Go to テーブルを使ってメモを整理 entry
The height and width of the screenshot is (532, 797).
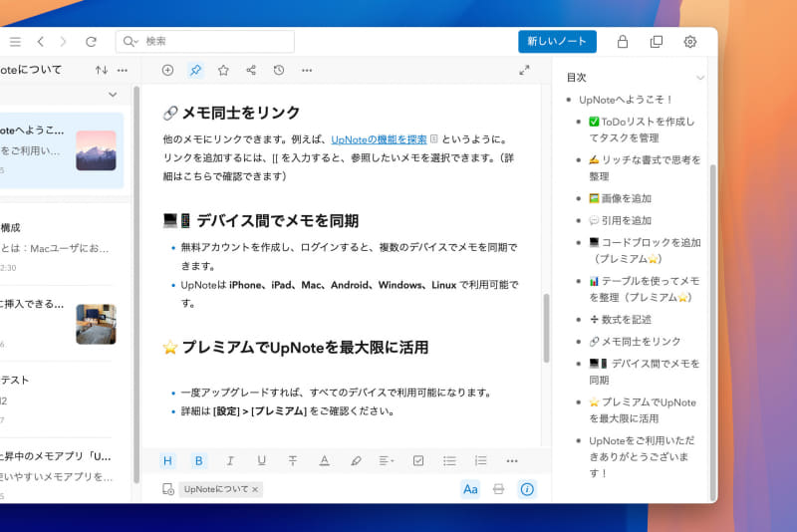click(x=644, y=289)
